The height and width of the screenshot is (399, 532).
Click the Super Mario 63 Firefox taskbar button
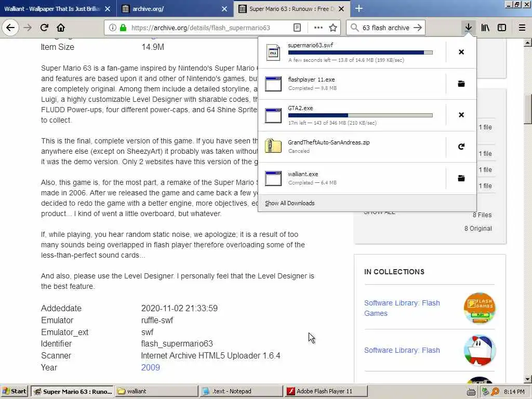coord(72,391)
